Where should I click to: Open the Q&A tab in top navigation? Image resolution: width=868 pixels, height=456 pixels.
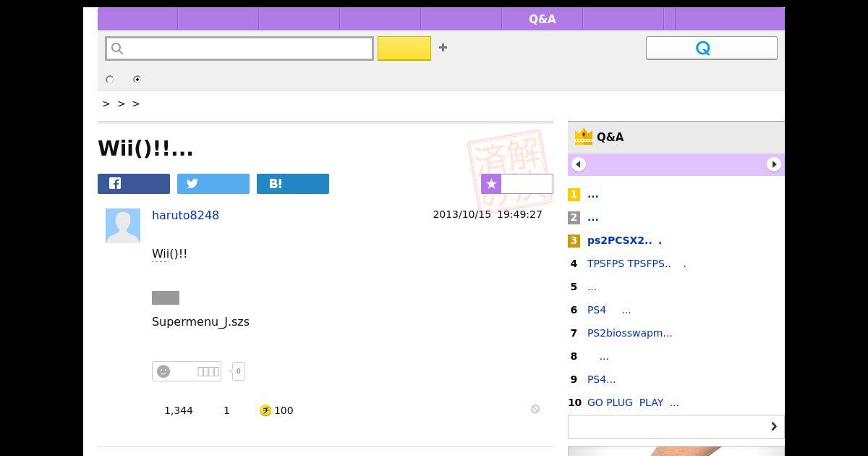point(542,19)
